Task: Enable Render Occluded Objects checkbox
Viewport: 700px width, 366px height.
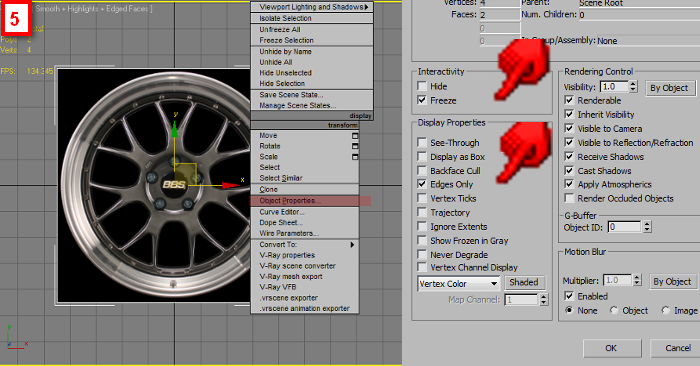Action: pyautogui.click(x=569, y=198)
